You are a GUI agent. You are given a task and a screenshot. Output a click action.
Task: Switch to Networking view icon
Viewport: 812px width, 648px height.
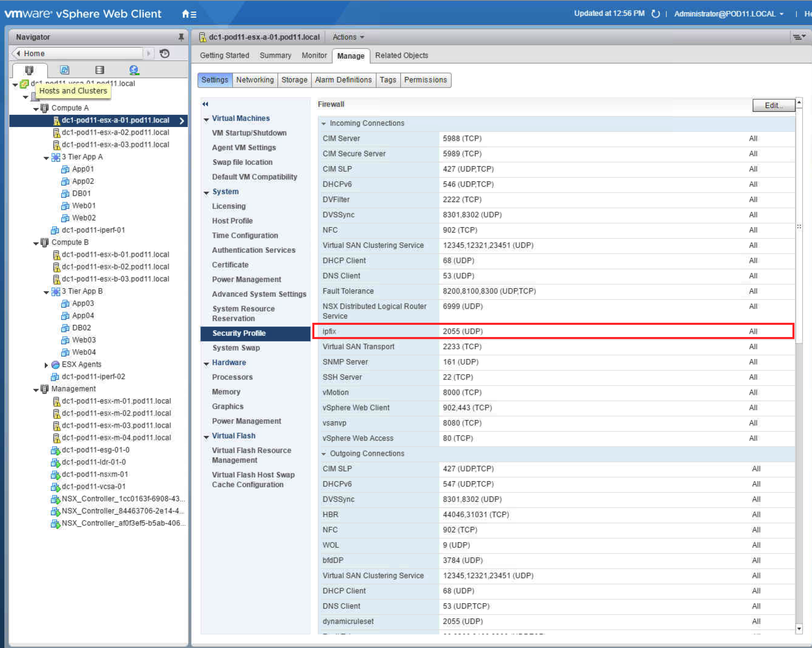134,70
